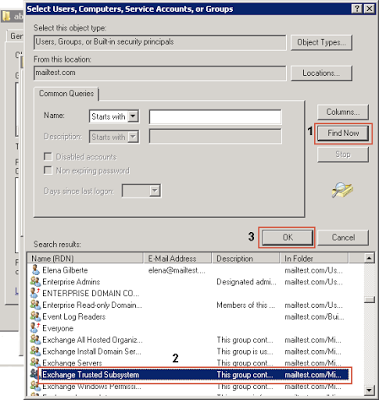Open the Days since last logon dropdown
The image size is (379, 400).
(154, 191)
